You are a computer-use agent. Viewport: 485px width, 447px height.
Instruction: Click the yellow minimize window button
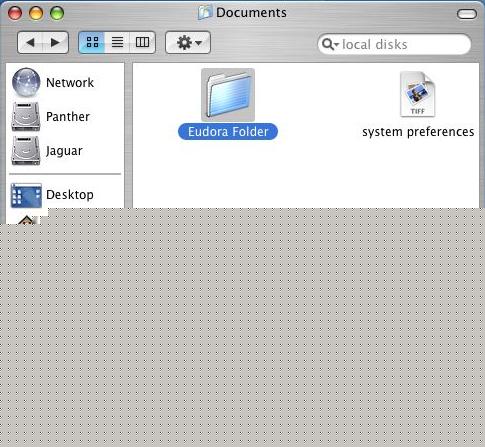(x=36, y=13)
